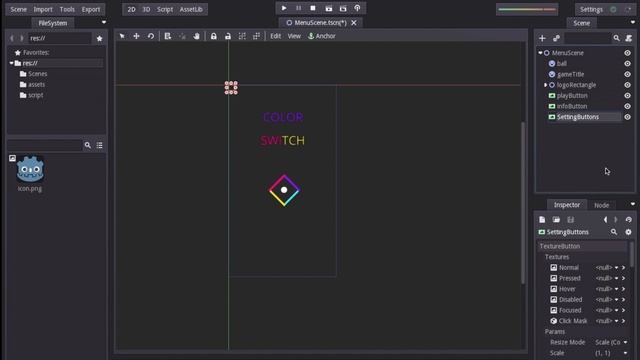Open Inspector gear options

pos(628,232)
